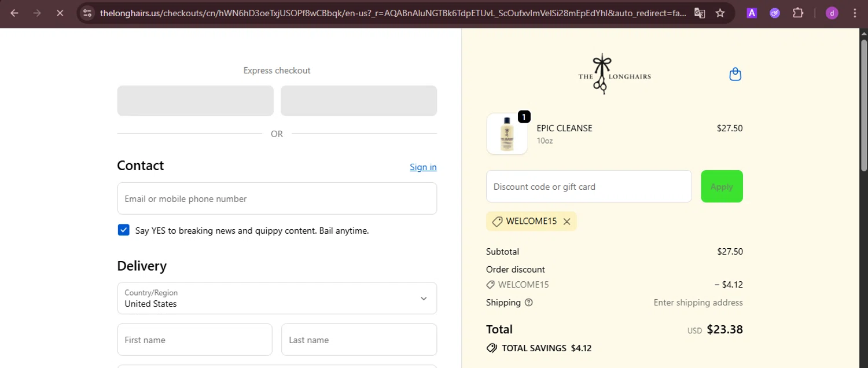Click the shipping help question icon
The width and height of the screenshot is (868, 368).
click(528, 303)
